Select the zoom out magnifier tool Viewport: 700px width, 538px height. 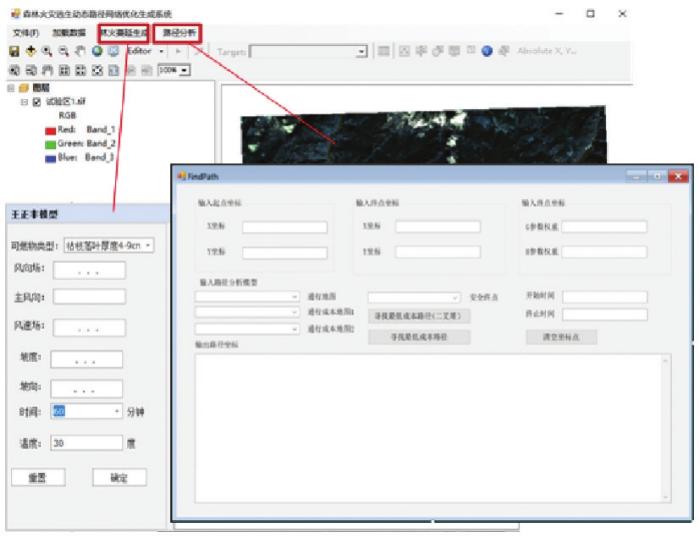point(62,51)
